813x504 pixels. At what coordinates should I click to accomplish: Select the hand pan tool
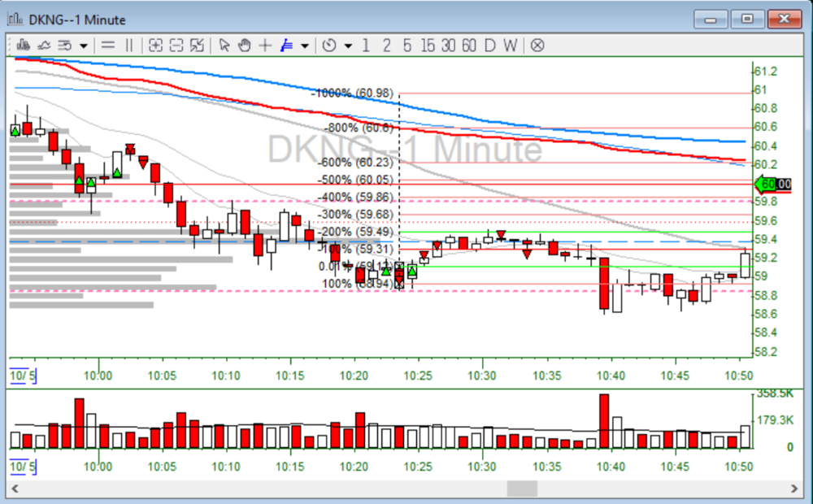[x=245, y=46]
